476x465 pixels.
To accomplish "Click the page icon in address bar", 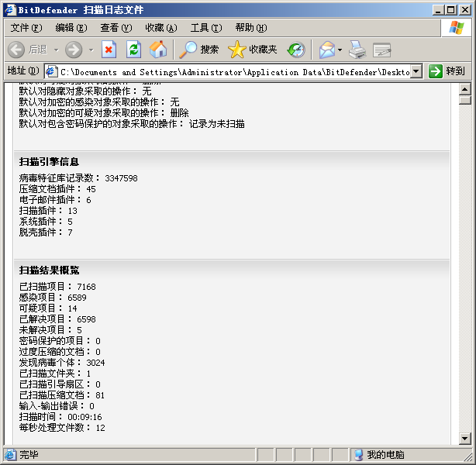I will tap(52, 71).
